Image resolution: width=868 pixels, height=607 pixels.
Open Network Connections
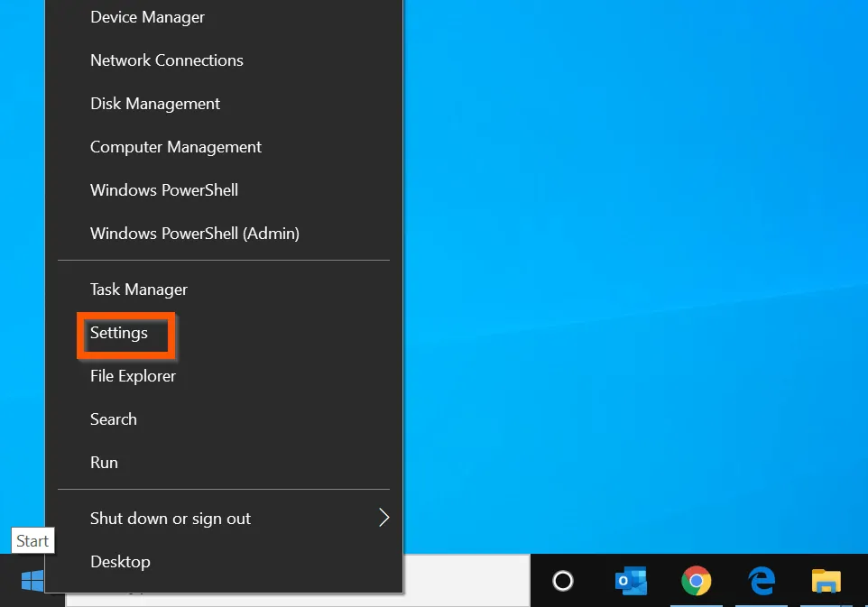click(166, 60)
